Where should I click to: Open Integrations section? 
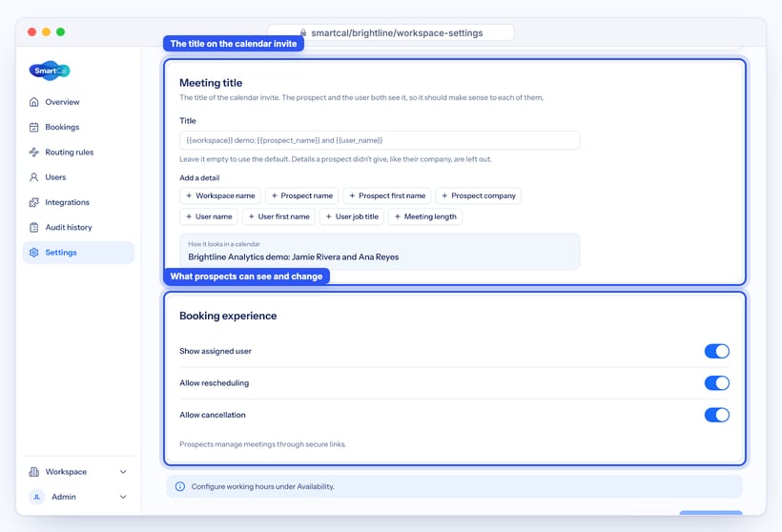click(x=78, y=202)
